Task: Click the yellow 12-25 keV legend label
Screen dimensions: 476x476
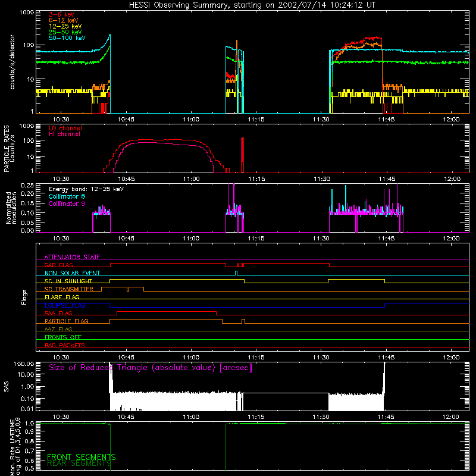Action: click(65, 26)
